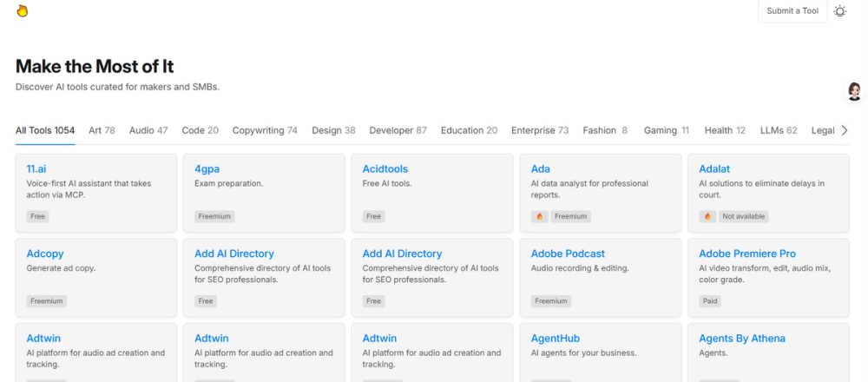
Task: Click the flame badge on Ada card
Action: coord(540,216)
